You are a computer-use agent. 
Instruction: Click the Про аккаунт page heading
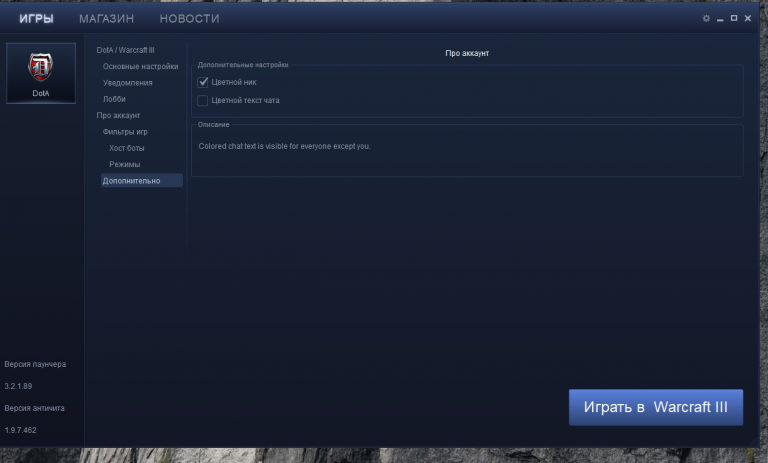[x=467, y=53]
